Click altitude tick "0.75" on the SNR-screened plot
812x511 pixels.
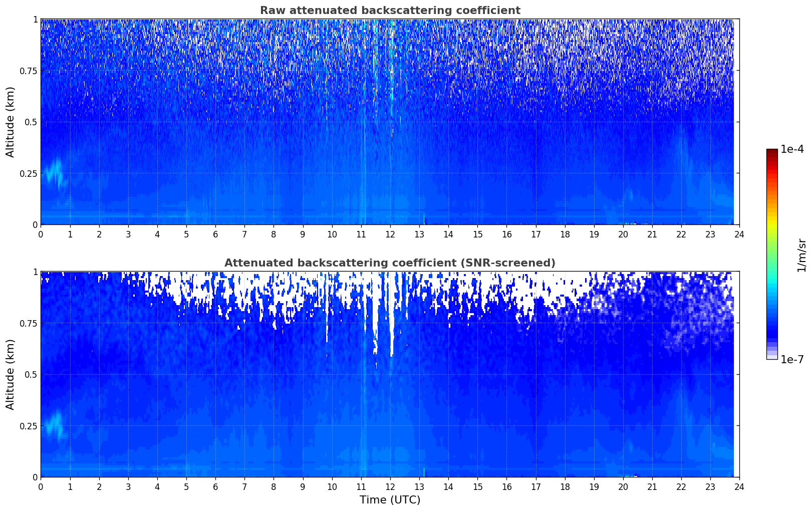(x=29, y=323)
